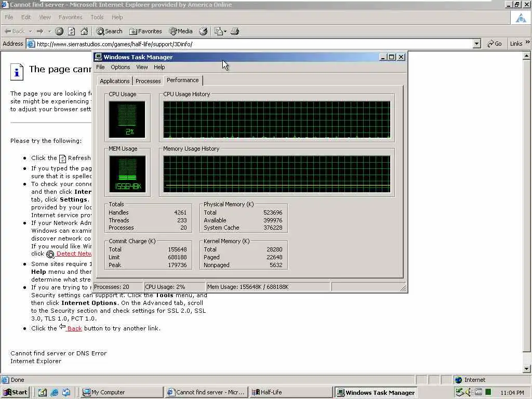Click the Back link in error page
The image size is (532, 399).
[x=74, y=328]
